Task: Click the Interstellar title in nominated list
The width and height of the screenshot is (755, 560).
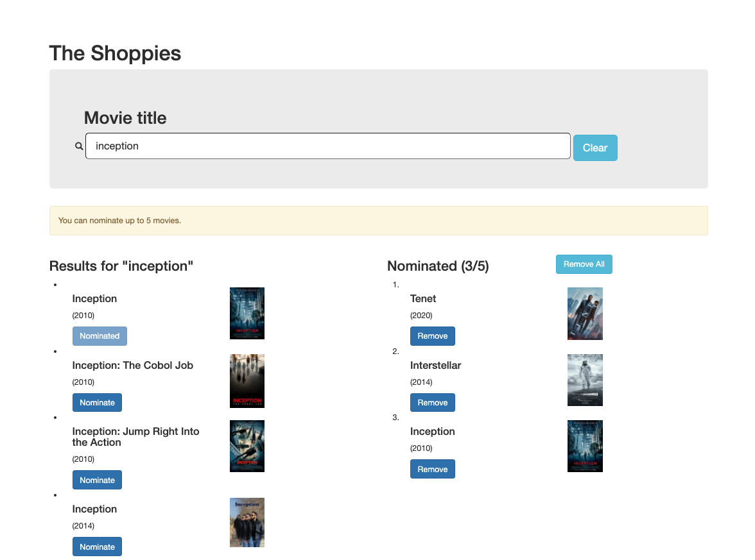Action: coord(435,365)
